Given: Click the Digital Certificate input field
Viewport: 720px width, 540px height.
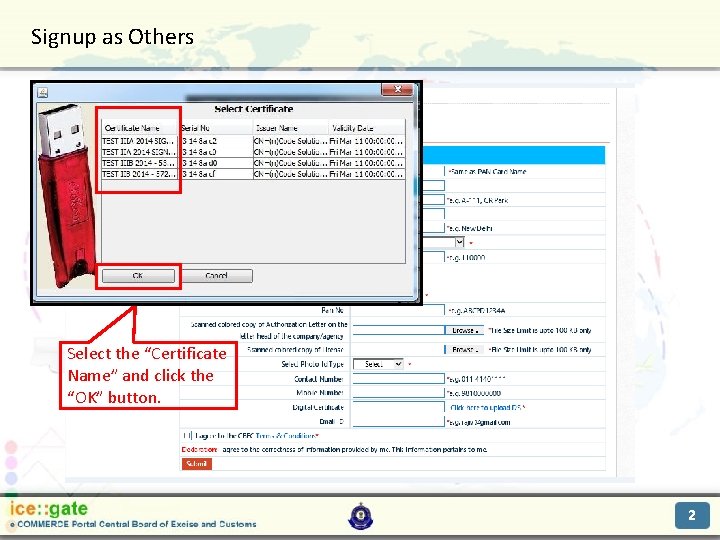Looking at the screenshot, I should [399, 407].
